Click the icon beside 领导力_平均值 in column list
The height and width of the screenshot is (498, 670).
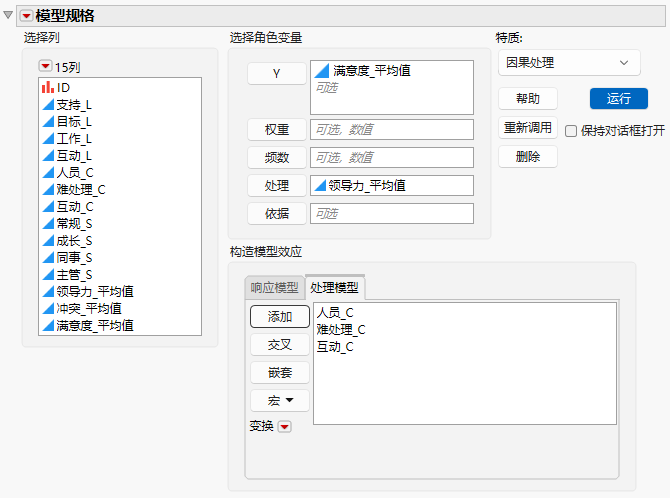tap(48, 292)
